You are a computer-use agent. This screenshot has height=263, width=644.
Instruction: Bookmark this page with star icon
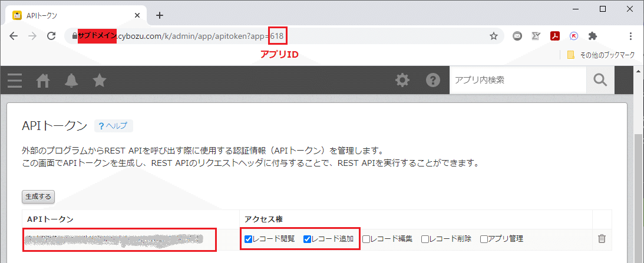click(494, 36)
